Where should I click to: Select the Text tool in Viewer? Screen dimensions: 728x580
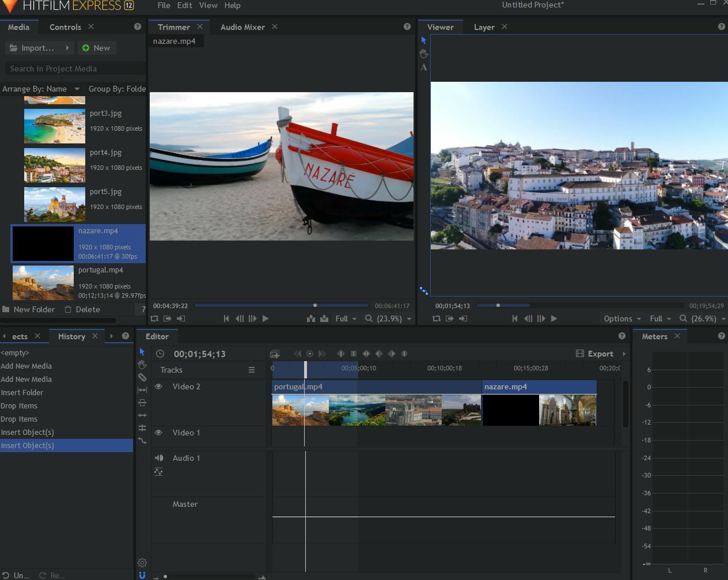coord(424,67)
